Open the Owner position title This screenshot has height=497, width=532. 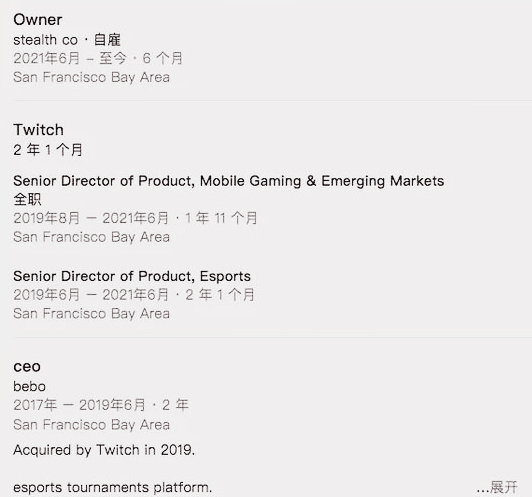tap(38, 20)
